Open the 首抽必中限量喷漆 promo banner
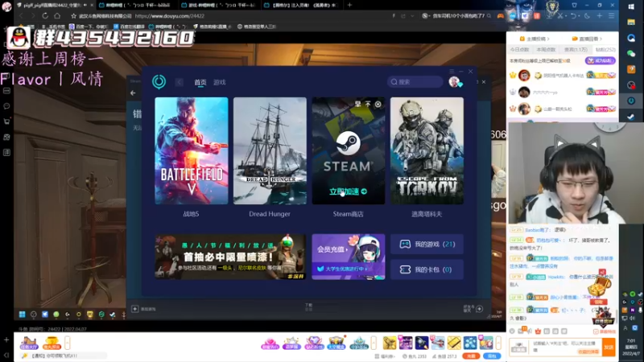644x362 pixels. pyautogui.click(x=230, y=257)
